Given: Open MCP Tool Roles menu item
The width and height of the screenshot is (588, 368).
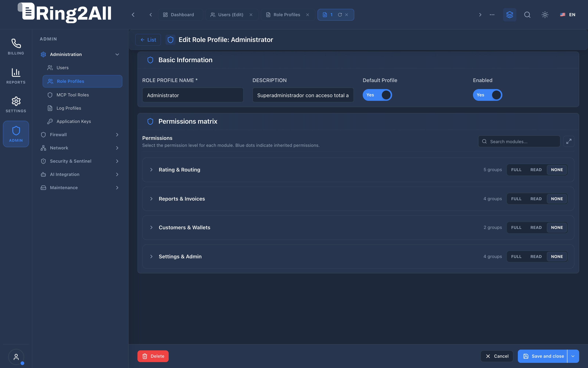Looking at the screenshot, I should pos(82,95).
